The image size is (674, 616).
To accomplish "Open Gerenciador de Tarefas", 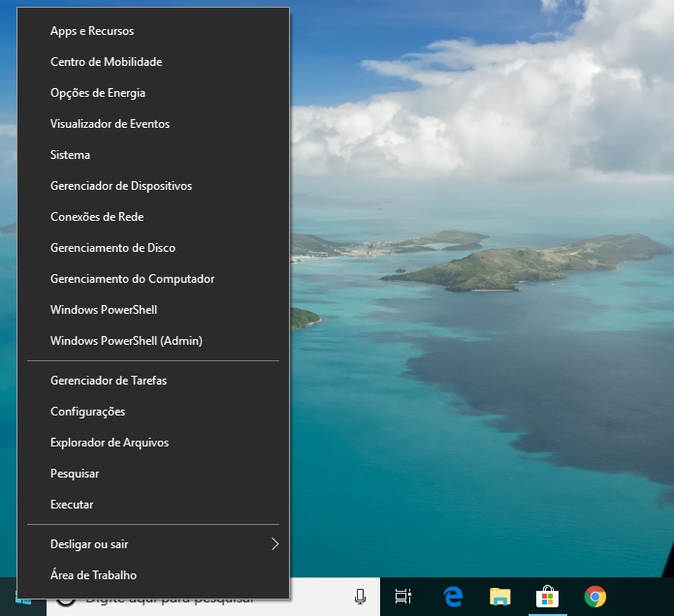I will point(108,381).
